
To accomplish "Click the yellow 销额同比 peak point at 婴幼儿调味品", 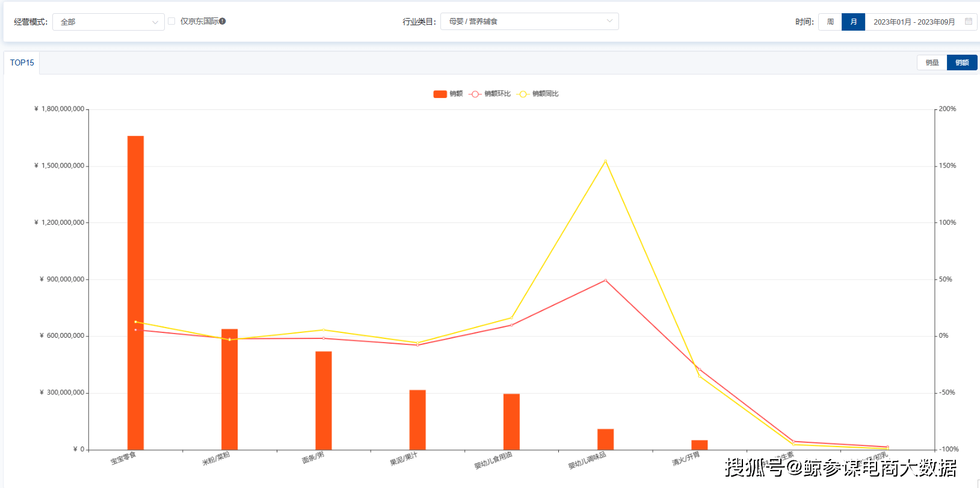I will [x=605, y=160].
